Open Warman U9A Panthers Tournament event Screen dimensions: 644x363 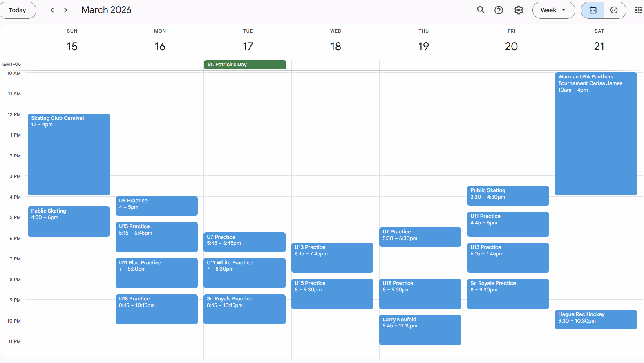(x=595, y=134)
